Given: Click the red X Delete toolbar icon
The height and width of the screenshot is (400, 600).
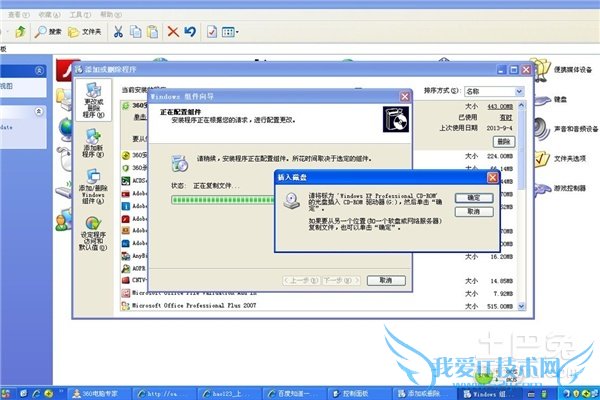Looking at the screenshot, I should [173, 32].
